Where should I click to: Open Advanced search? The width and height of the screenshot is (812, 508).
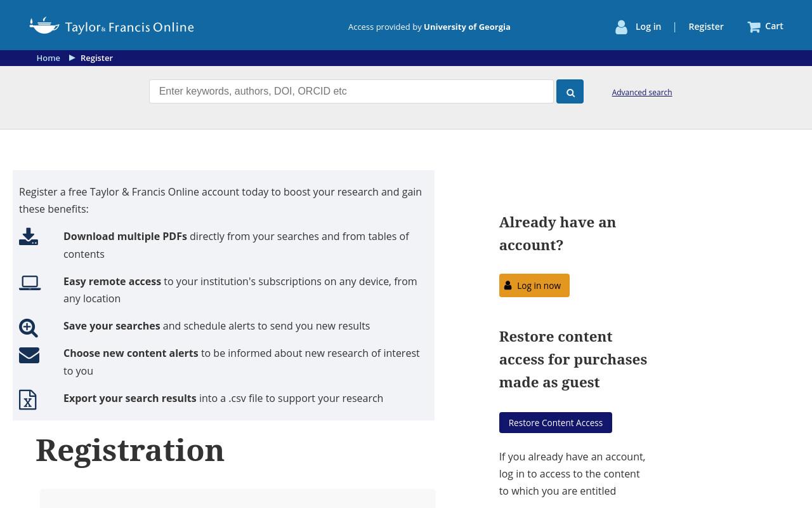click(x=642, y=93)
